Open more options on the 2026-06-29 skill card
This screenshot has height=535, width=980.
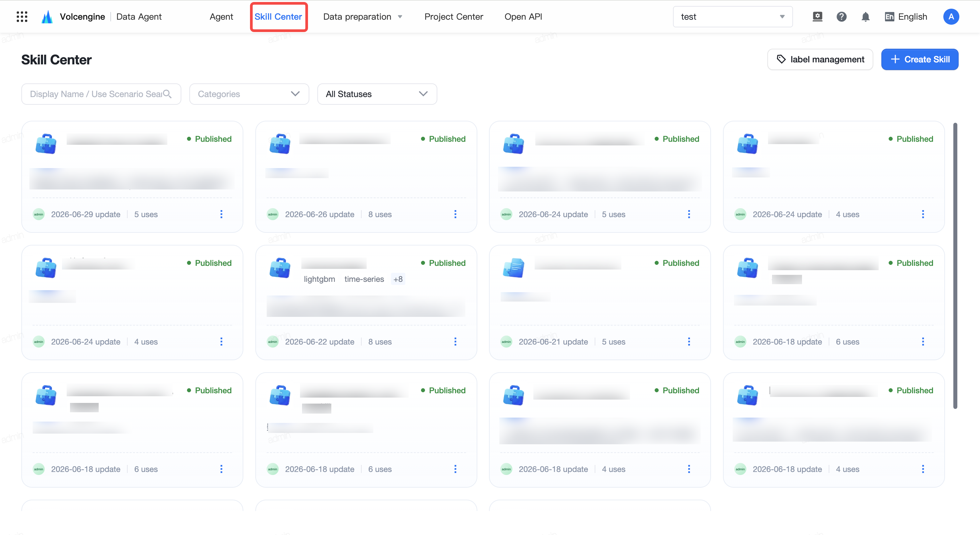[221, 214]
